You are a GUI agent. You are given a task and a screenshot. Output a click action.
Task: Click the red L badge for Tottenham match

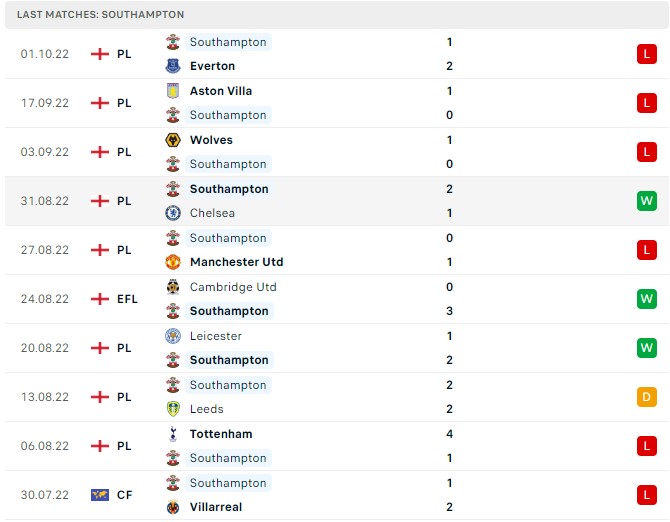tap(646, 446)
